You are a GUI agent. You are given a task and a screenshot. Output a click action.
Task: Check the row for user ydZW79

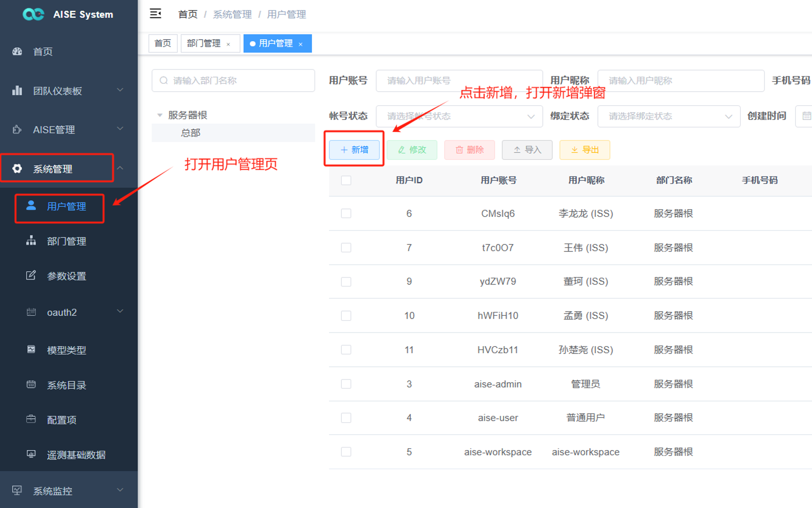346,282
